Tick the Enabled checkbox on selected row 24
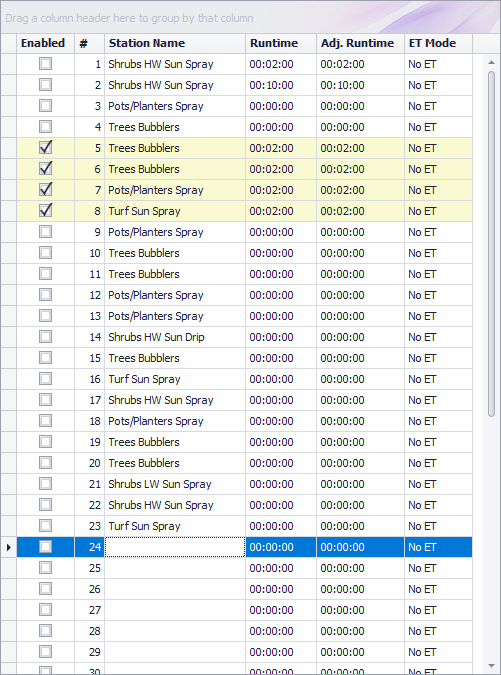This screenshot has height=675, width=501. pos(45,547)
